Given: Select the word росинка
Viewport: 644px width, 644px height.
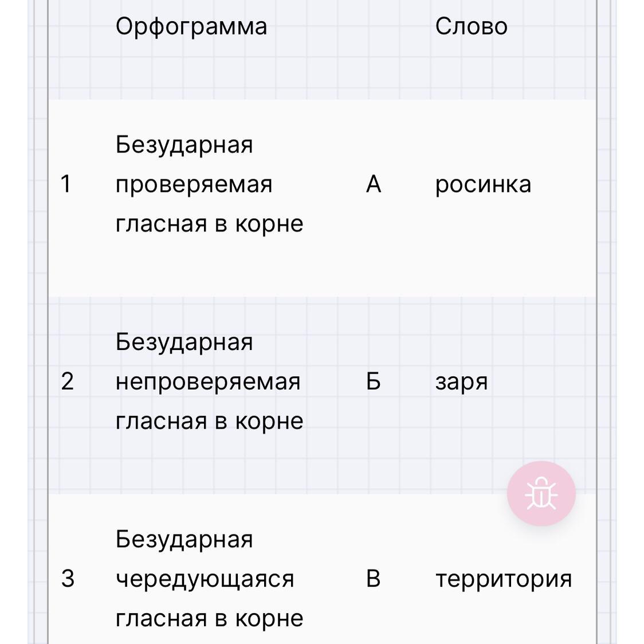Looking at the screenshot, I should 483,185.
